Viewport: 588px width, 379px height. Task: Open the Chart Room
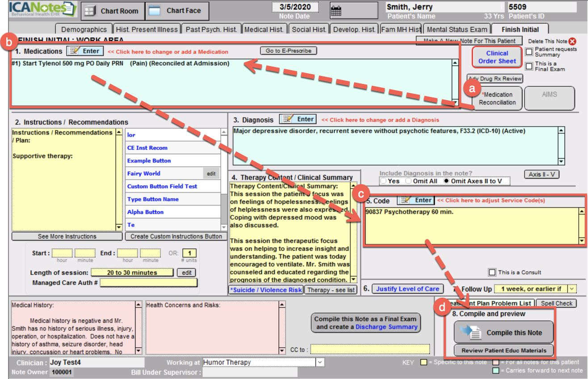pos(113,11)
